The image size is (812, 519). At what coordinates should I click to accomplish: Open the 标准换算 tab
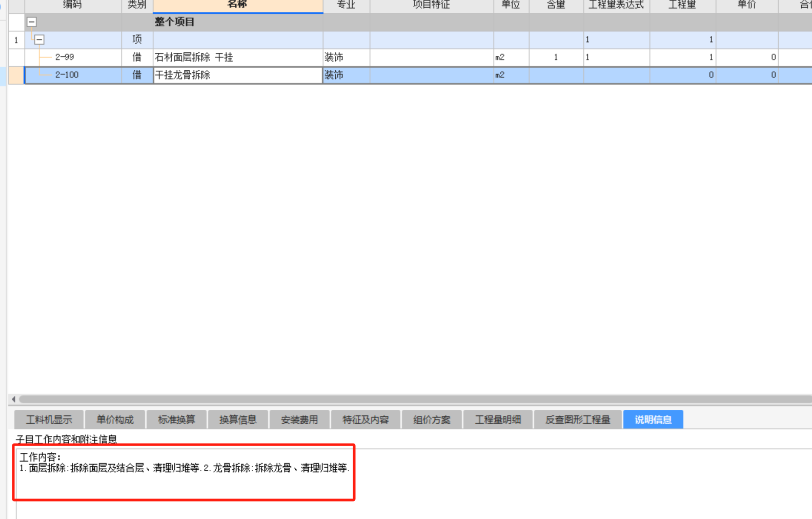176,420
